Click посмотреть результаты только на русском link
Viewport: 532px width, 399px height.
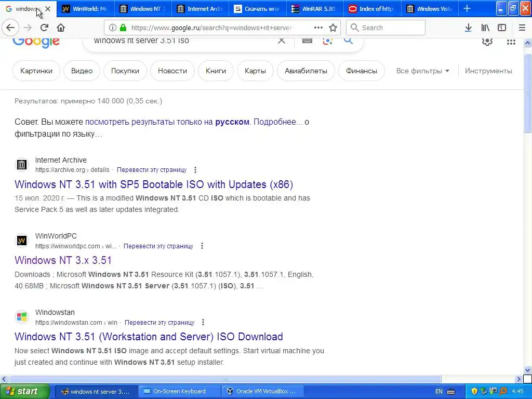click(167, 122)
